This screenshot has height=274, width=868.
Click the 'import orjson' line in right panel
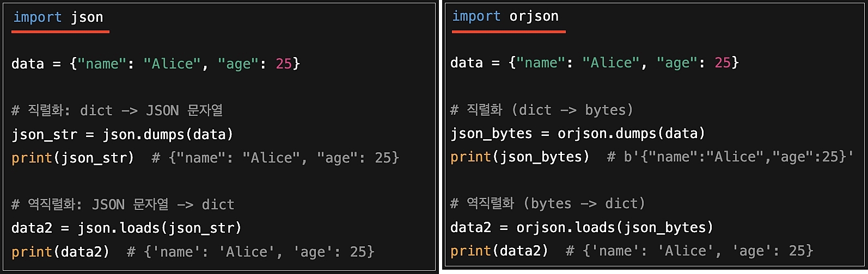click(505, 16)
